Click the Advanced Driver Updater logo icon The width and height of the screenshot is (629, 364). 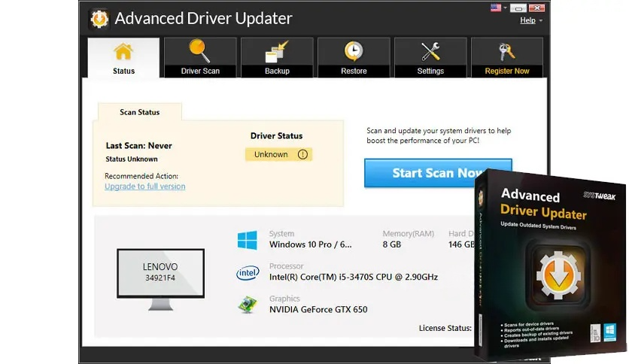coord(99,19)
